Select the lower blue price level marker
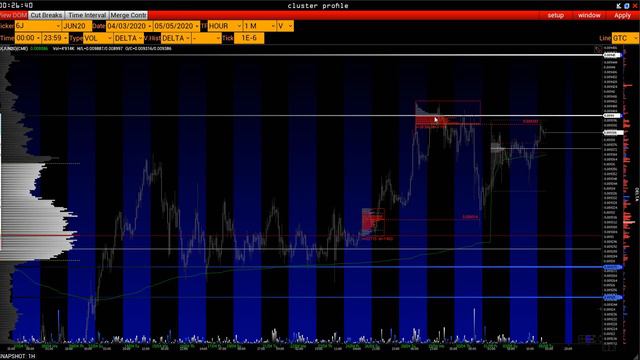This screenshot has height=360, width=640. [x=613, y=298]
